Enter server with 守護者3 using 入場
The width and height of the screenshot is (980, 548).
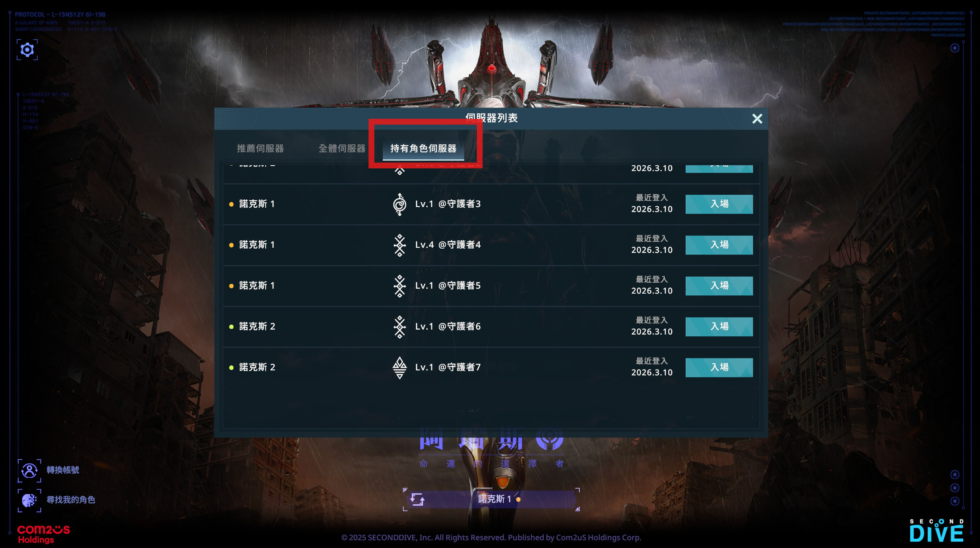(719, 204)
